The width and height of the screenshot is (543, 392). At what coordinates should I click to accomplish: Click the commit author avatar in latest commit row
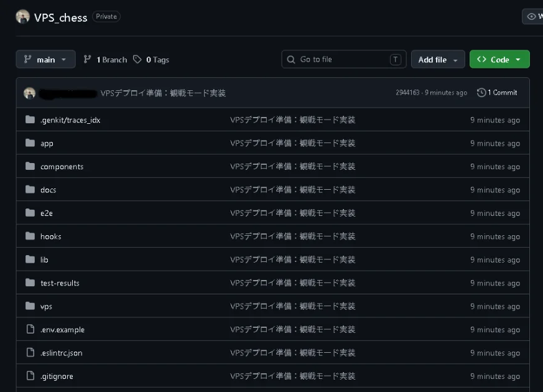pyautogui.click(x=29, y=93)
